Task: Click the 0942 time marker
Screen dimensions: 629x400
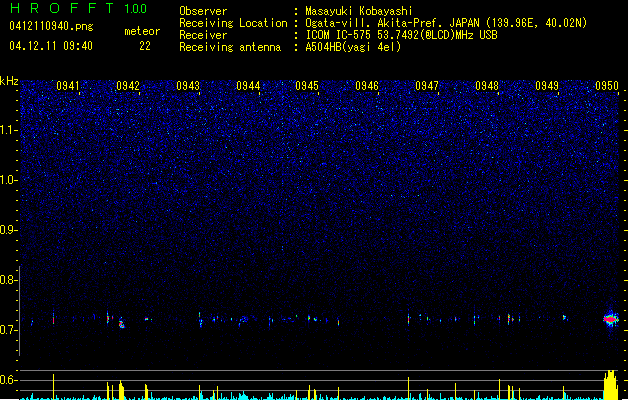Action: coord(128,85)
